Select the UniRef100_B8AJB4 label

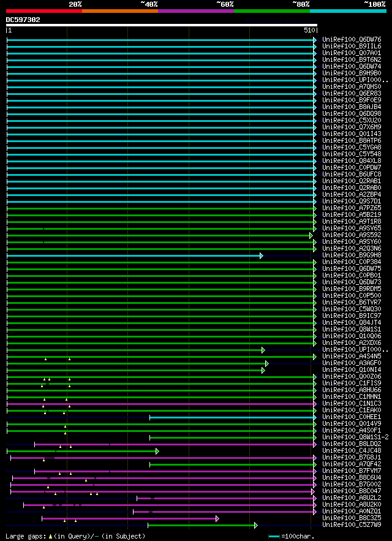[x=352, y=107]
